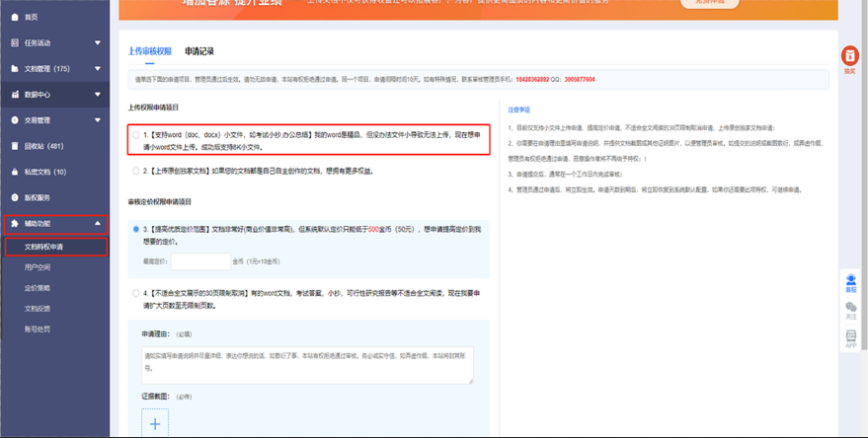This screenshot has width=868, height=438.
Task: Click the APP download icon
Action: 850,337
